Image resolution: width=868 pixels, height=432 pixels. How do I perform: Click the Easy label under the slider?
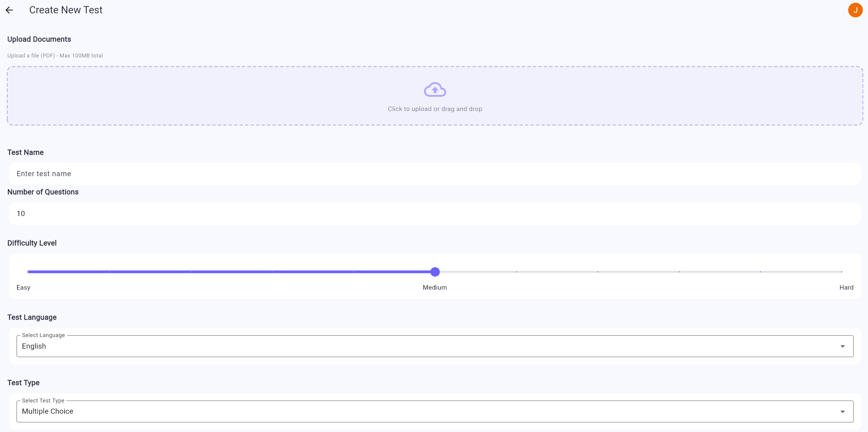pyautogui.click(x=23, y=287)
